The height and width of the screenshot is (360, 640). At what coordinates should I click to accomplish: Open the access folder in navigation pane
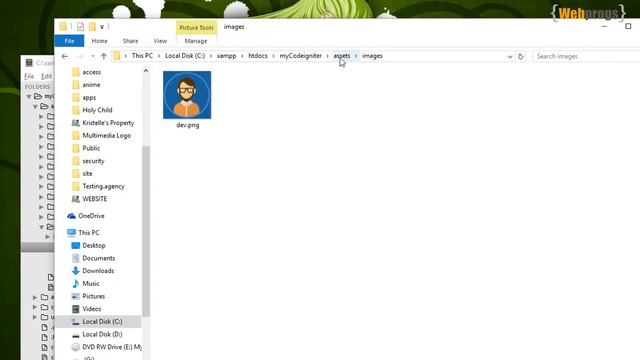[x=91, y=72]
